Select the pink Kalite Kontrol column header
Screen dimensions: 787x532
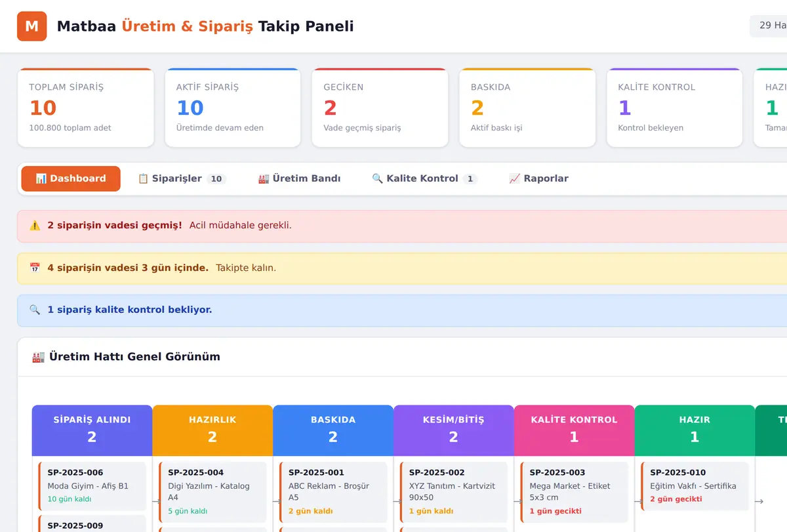click(x=575, y=430)
